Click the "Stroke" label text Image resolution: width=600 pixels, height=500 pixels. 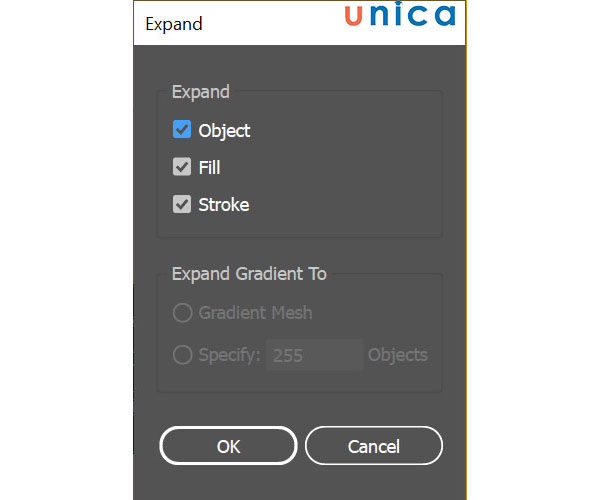(223, 204)
